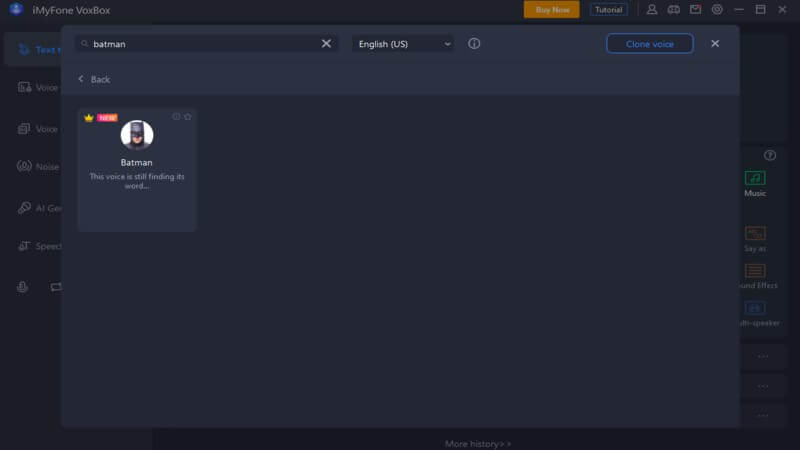Image resolution: width=800 pixels, height=450 pixels.
Task: Open the mail messages icon
Action: 695,10
